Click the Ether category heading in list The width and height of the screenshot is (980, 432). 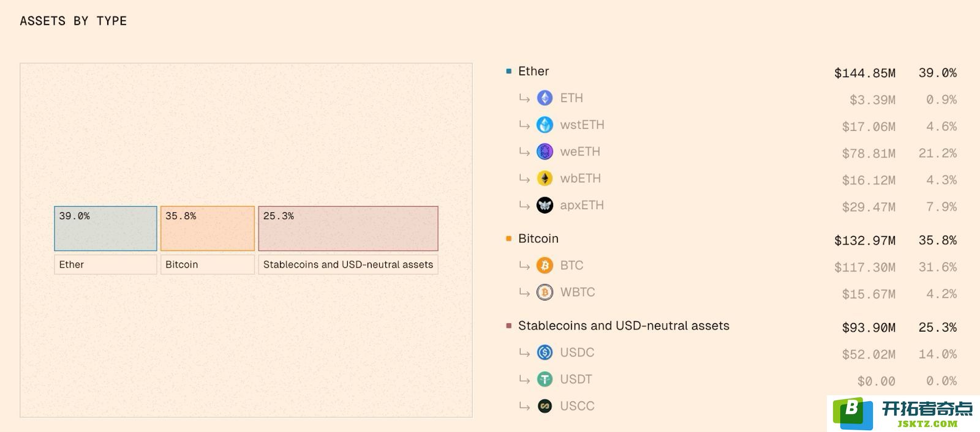(x=533, y=72)
